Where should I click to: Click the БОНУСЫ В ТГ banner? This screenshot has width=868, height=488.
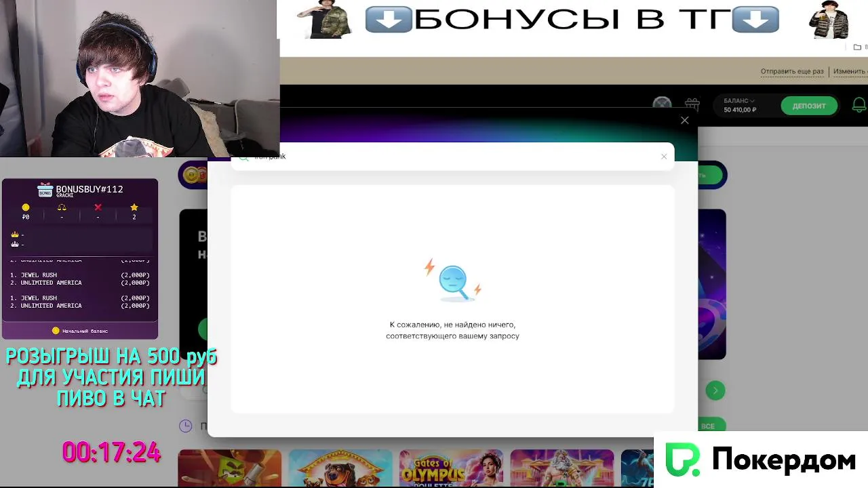tap(572, 20)
